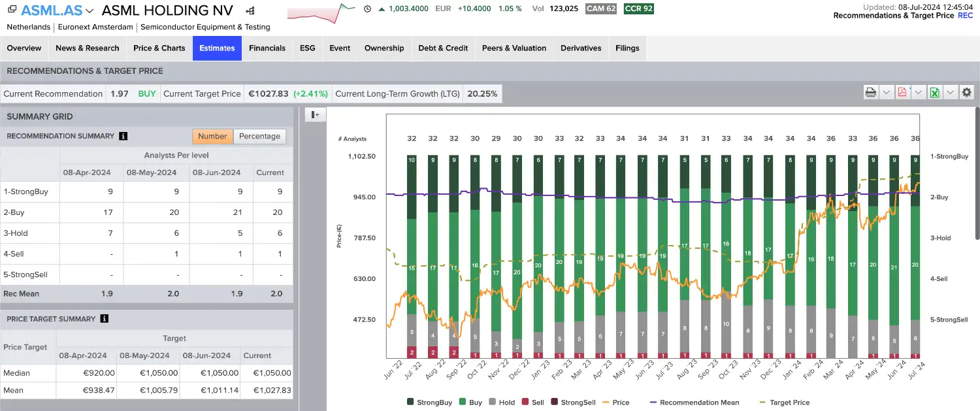
Task: Click the CAM 62 badge
Action: pos(601,8)
